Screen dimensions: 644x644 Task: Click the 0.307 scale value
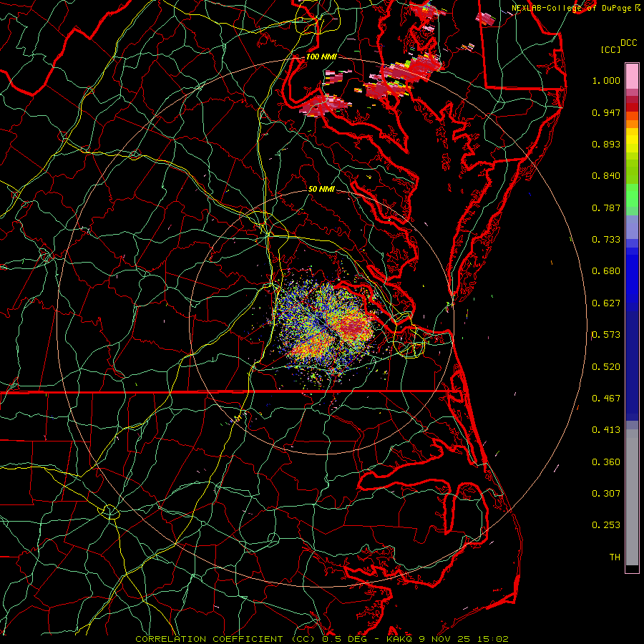pyautogui.click(x=606, y=494)
